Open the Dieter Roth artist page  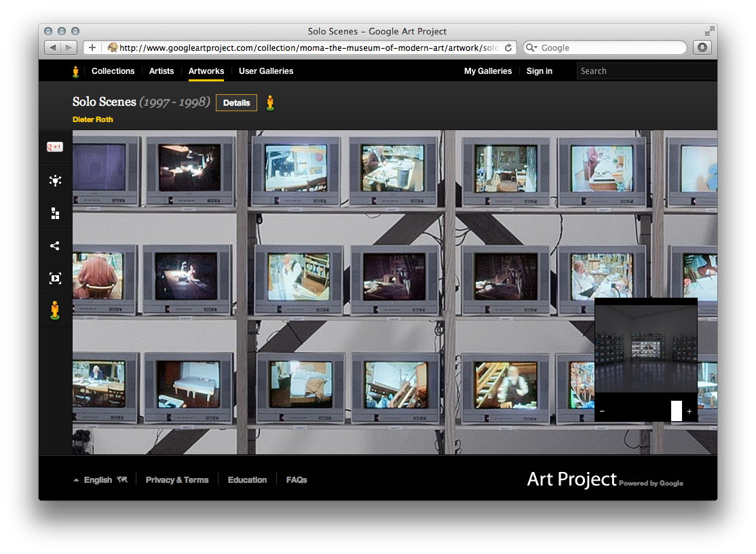click(x=92, y=119)
